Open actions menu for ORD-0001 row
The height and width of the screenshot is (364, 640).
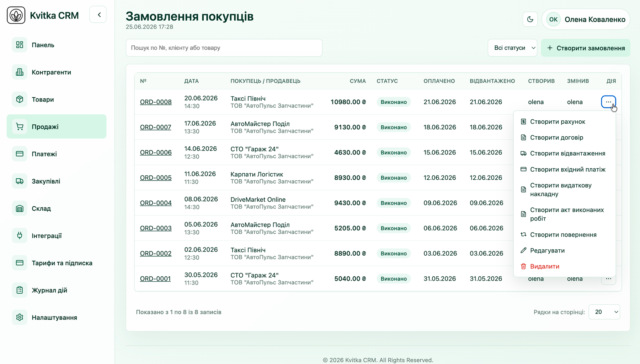click(608, 279)
